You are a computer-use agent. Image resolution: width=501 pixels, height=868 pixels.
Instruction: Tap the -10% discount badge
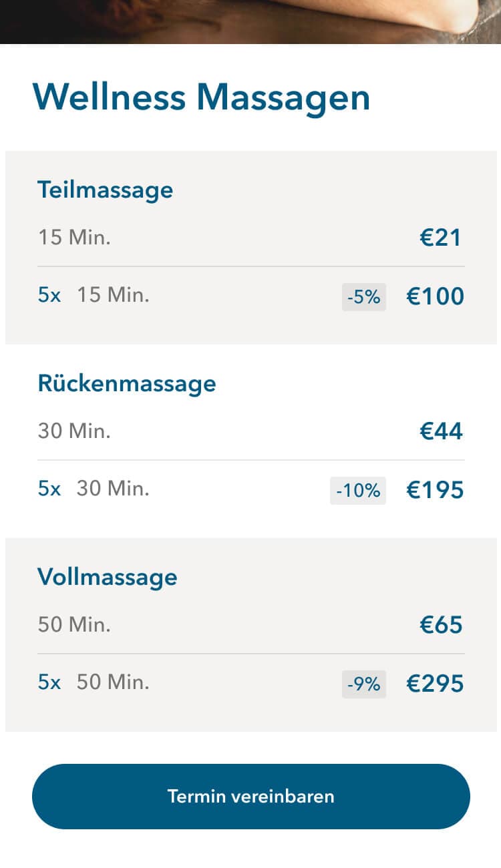[x=358, y=491]
